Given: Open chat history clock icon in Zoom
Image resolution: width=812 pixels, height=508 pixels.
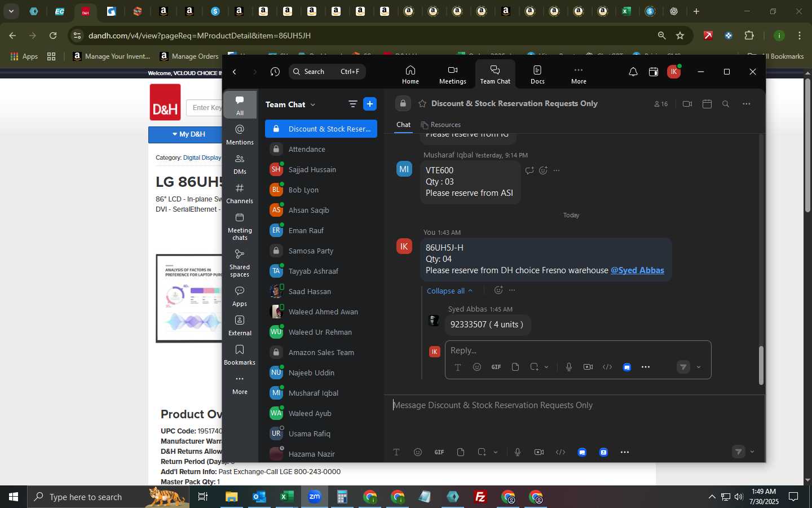Looking at the screenshot, I should 275,72.
